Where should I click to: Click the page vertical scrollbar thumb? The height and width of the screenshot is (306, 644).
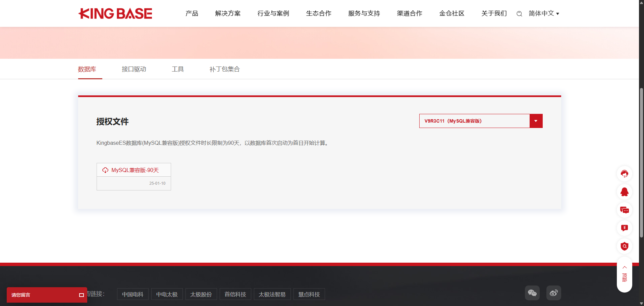click(x=641, y=163)
